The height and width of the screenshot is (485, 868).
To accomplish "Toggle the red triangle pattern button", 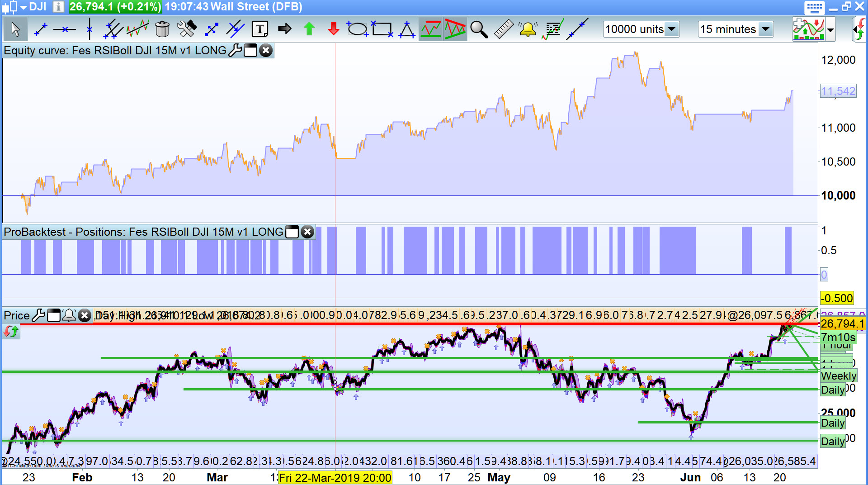I will coord(455,29).
